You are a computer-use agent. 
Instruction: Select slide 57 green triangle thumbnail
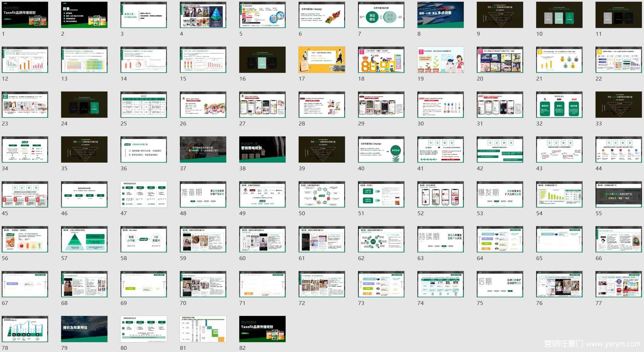point(84,239)
